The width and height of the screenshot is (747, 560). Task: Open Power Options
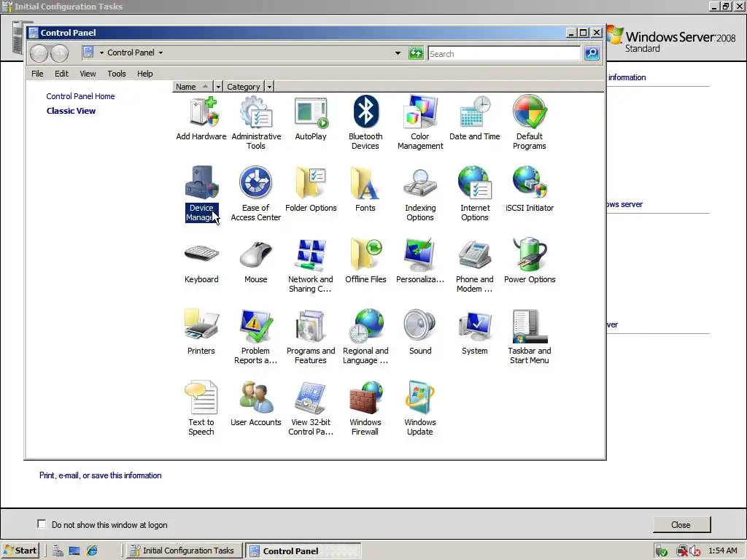[530, 261]
